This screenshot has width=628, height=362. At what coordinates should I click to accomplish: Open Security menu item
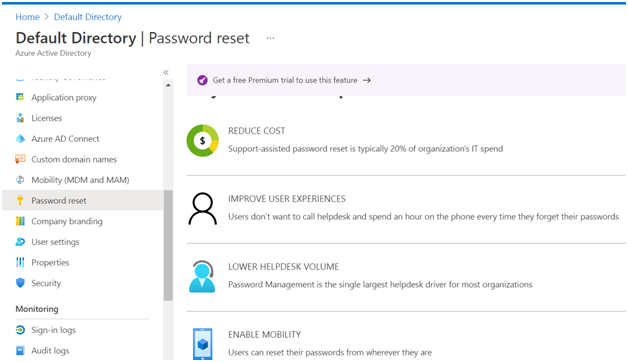pyautogui.click(x=46, y=283)
